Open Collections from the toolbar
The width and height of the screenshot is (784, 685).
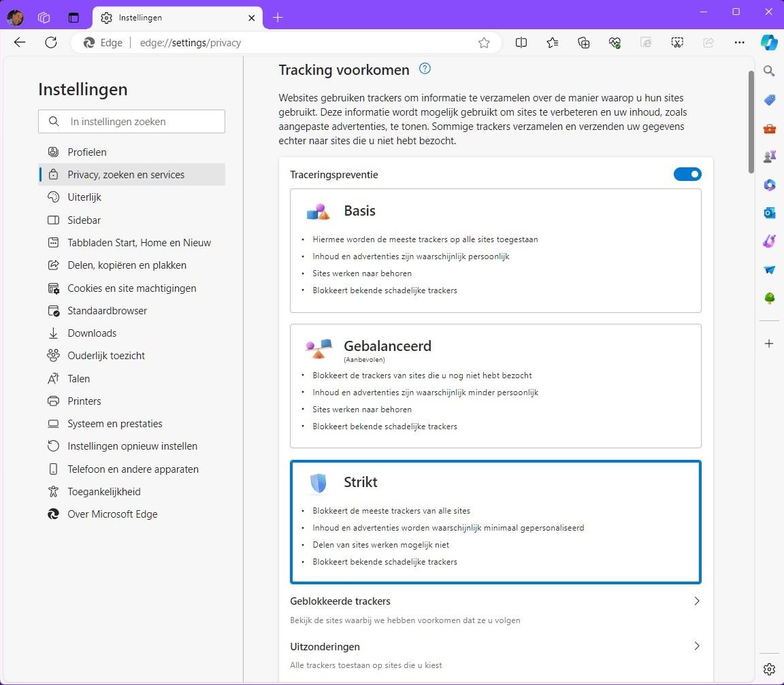(583, 43)
